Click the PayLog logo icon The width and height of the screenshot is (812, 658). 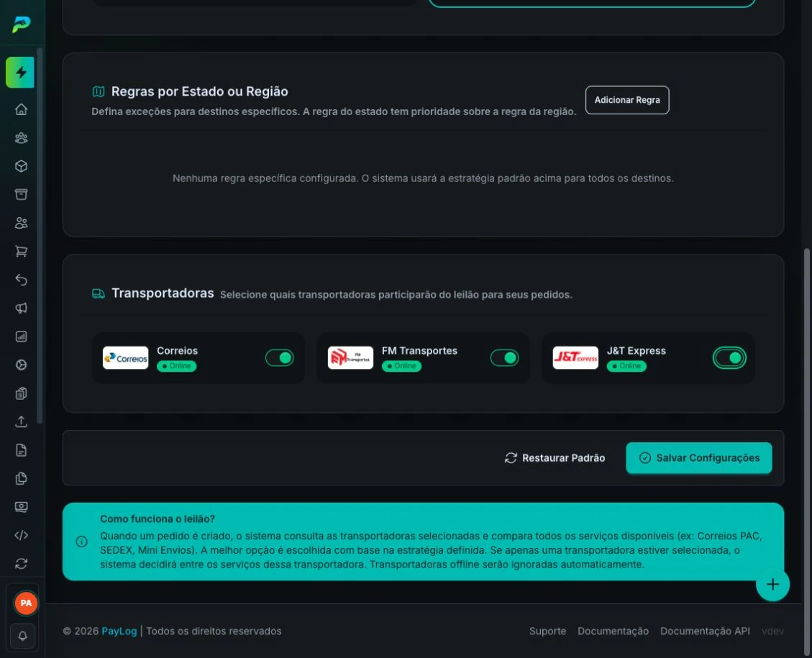(22, 24)
